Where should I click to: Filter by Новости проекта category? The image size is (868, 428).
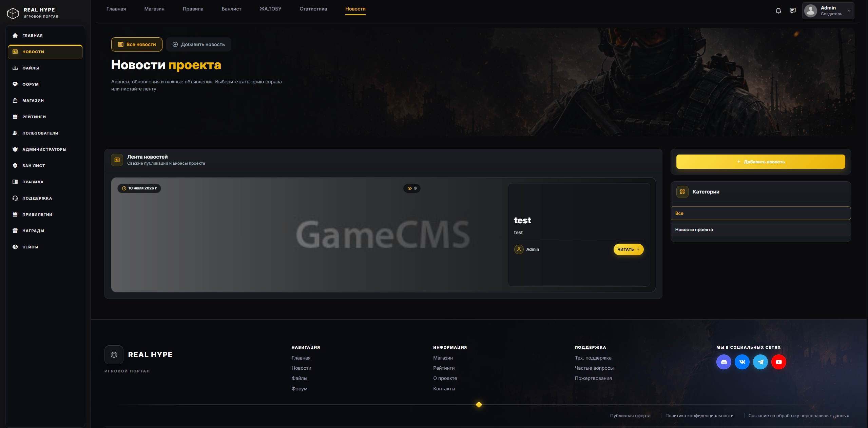click(x=760, y=229)
